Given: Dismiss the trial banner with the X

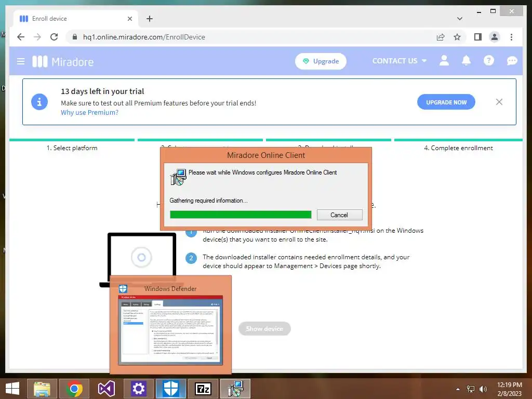Looking at the screenshot, I should coord(499,102).
